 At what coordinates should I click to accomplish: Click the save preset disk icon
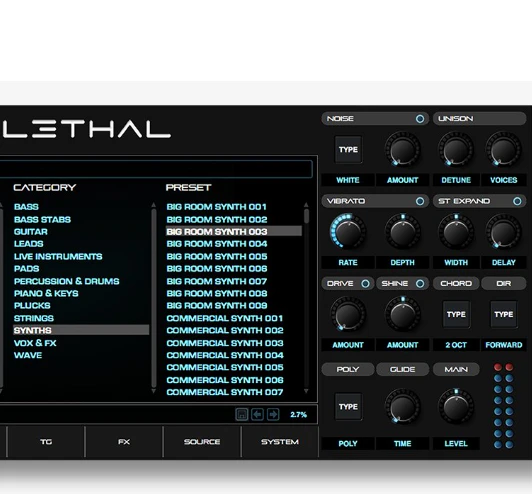(242, 414)
